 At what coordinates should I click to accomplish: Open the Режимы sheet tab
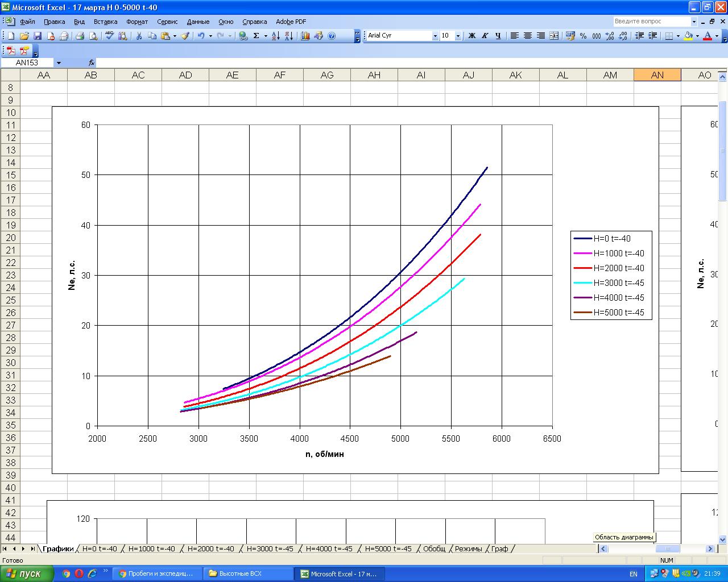click(x=468, y=549)
